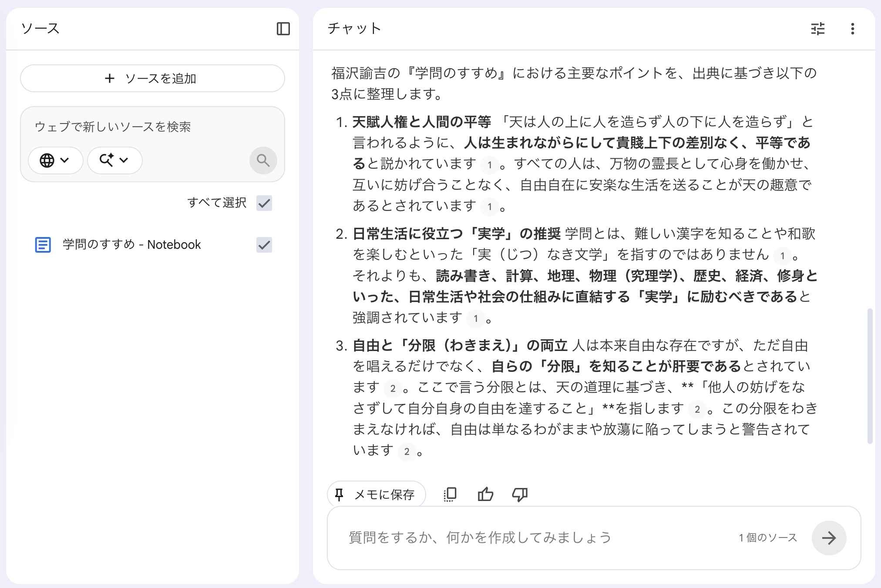Copy the response with the copy icon
Image resolution: width=881 pixels, height=588 pixels.
(450, 494)
